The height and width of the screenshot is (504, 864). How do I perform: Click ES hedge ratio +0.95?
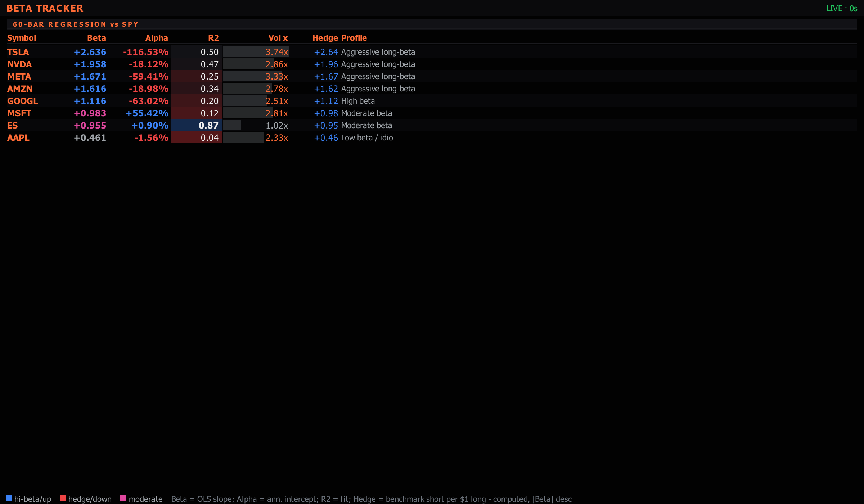[326, 125]
